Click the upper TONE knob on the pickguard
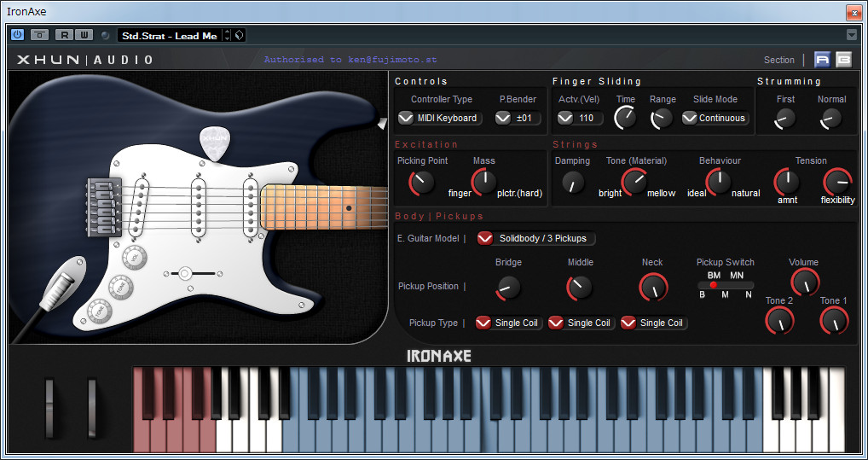Screen dimensions: 868x460 click(121, 287)
